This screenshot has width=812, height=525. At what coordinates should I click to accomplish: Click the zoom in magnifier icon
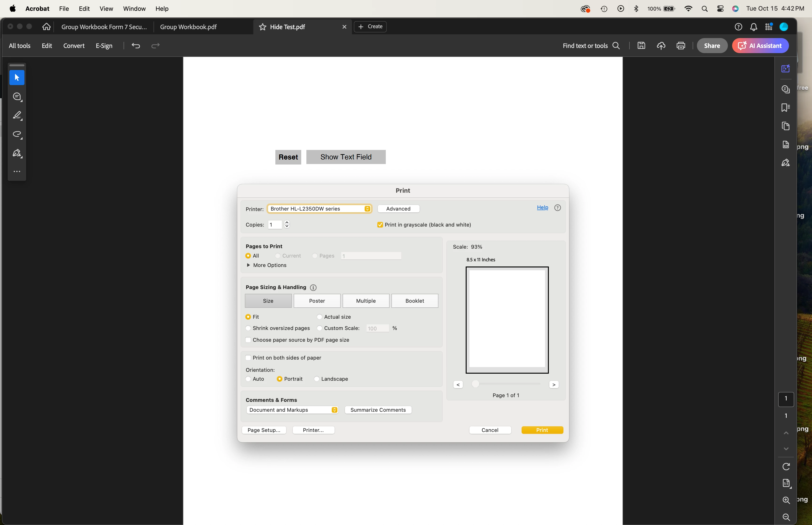(x=786, y=500)
